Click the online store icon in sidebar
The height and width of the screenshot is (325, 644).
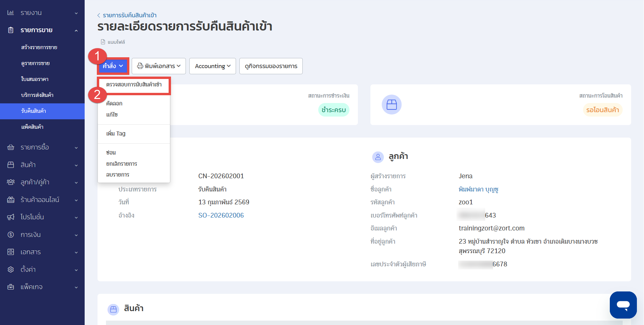10,200
